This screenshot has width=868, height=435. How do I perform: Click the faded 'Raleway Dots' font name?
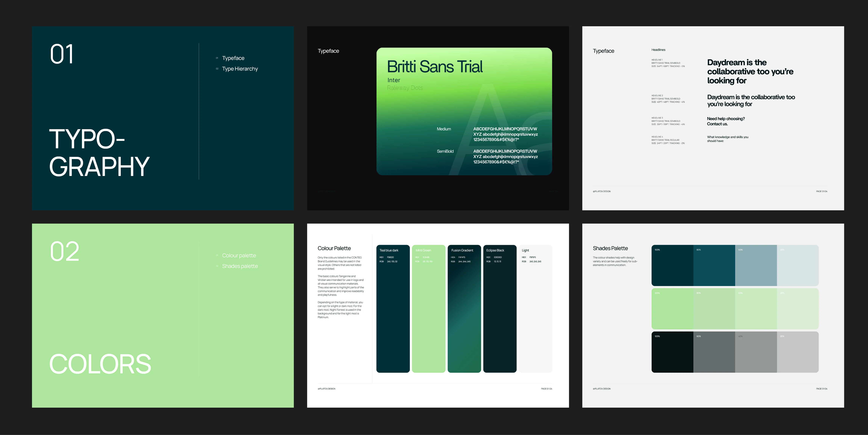[x=405, y=88]
